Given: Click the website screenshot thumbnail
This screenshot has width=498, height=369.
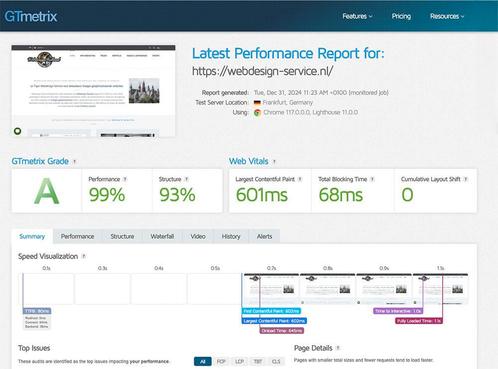Looking at the screenshot, I should click(93, 91).
